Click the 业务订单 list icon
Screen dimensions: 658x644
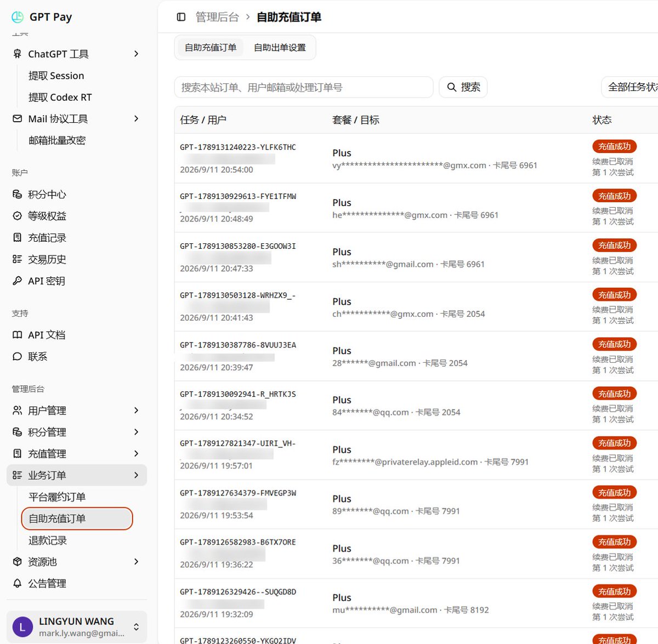(18, 475)
